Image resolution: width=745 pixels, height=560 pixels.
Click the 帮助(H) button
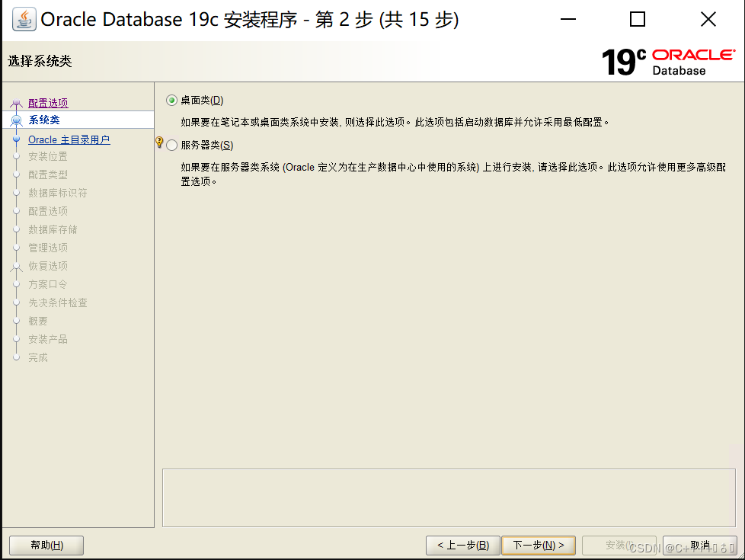(x=46, y=546)
